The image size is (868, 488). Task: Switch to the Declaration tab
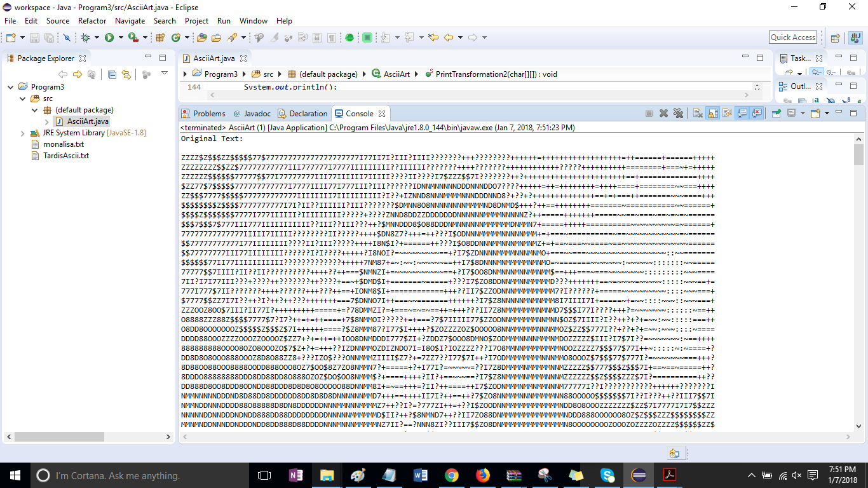tap(303, 114)
